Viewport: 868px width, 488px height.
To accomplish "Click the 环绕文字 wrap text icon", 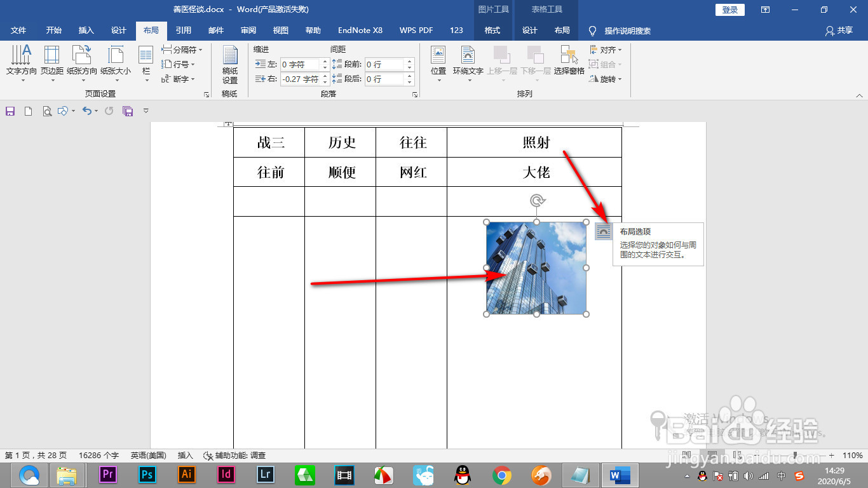I will coord(468,55).
